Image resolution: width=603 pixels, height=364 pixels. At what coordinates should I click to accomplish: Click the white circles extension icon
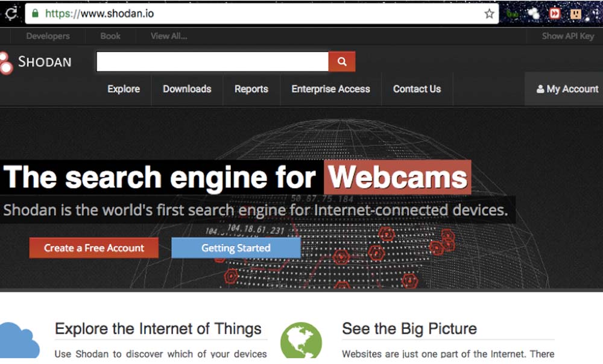pyautogui.click(x=534, y=14)
